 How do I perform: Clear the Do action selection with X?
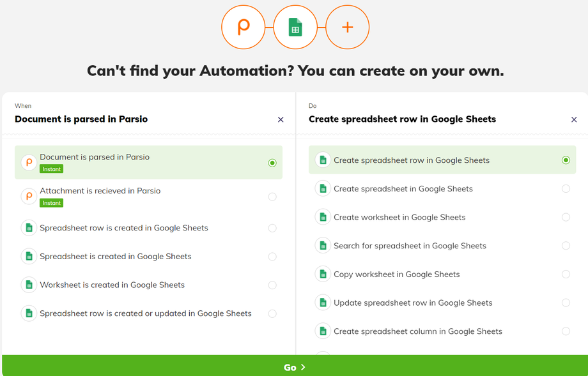[574, 119]
